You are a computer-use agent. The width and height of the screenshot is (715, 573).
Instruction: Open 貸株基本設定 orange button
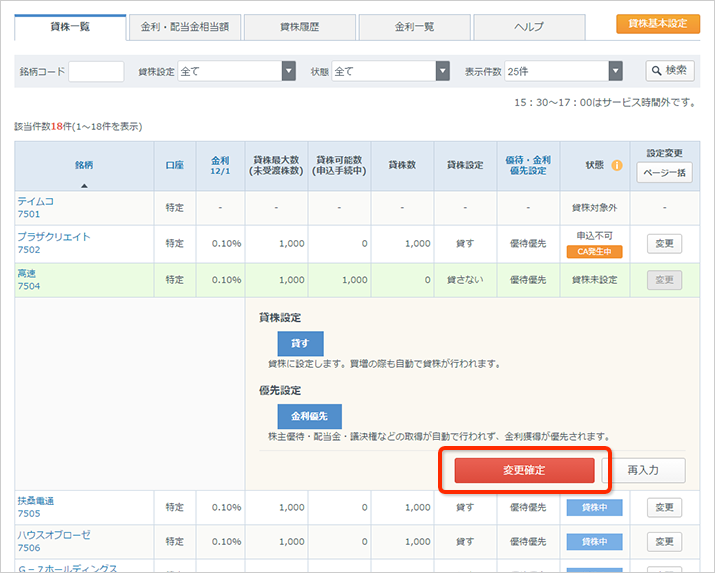(657, 24)
